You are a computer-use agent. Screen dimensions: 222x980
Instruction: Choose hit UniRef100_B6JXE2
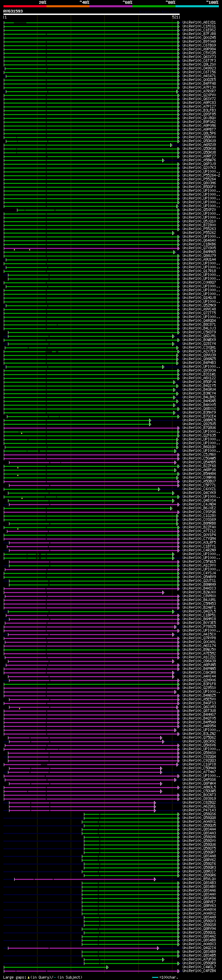click(199, 508)
